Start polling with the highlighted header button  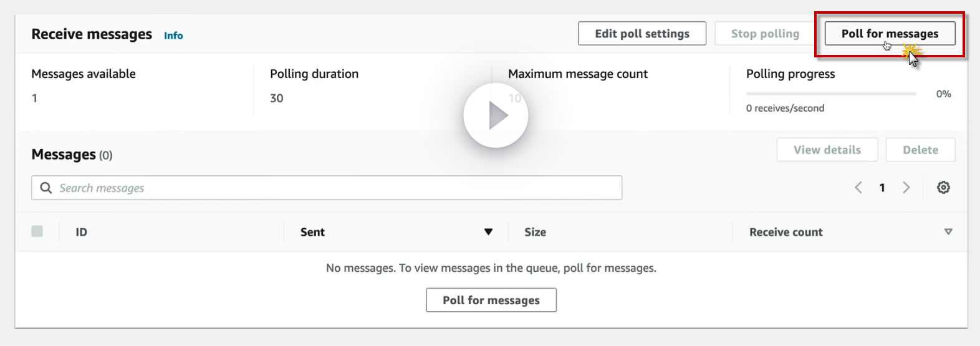point(890,34)
